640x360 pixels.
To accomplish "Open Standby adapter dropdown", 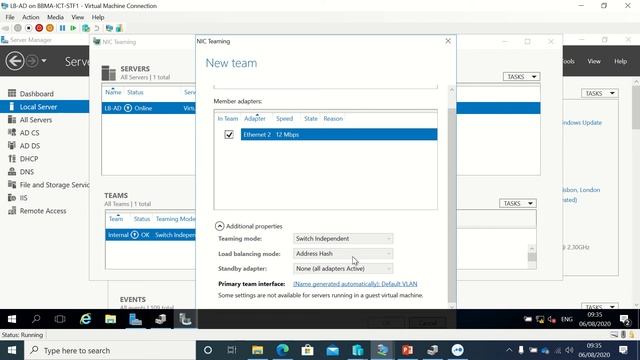I will pyautogui.click(x=343, y=269).
